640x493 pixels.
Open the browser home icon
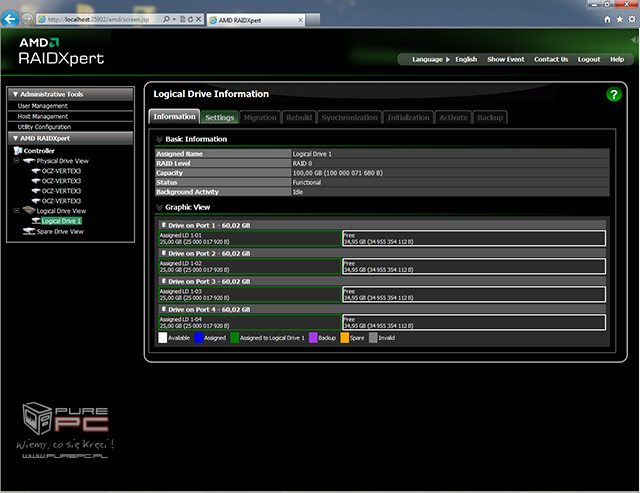(607, 19)
